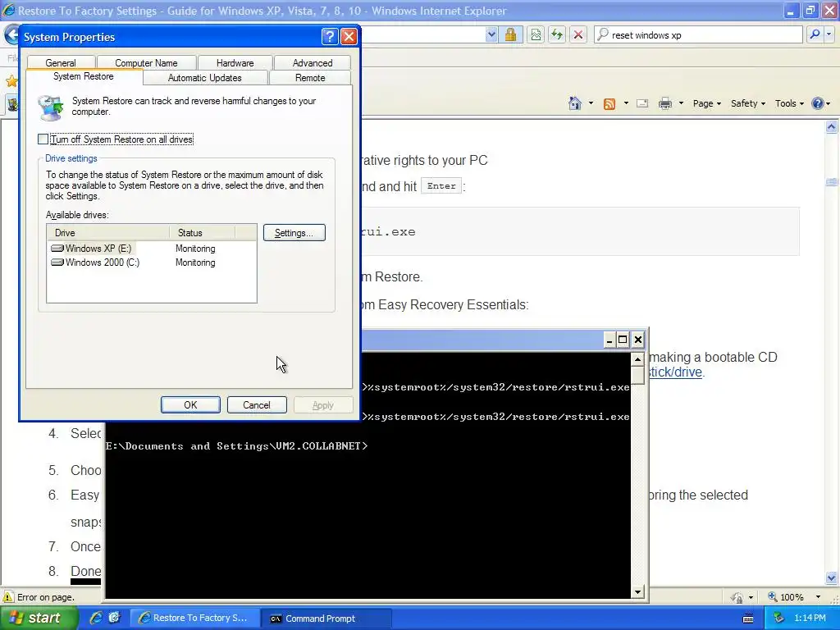Click the IE page scrollbar up arrow
Viewport: 840px width, 630px height.
[832, 127]
